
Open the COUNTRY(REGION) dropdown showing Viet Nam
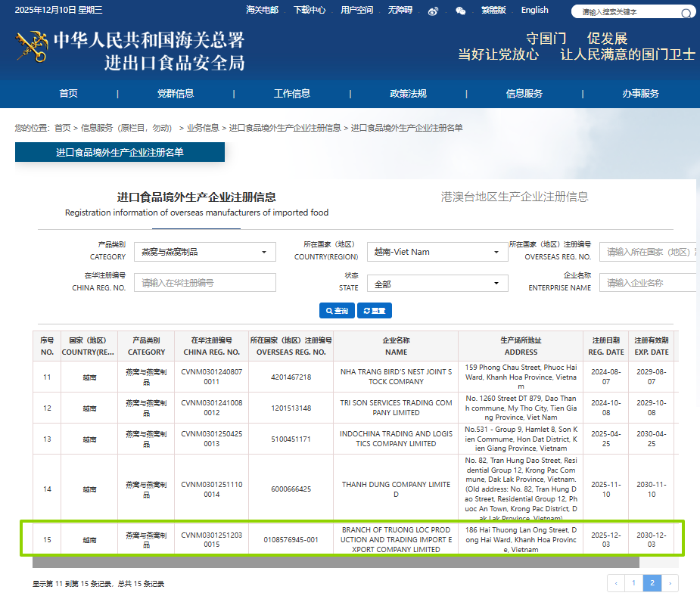437,252
